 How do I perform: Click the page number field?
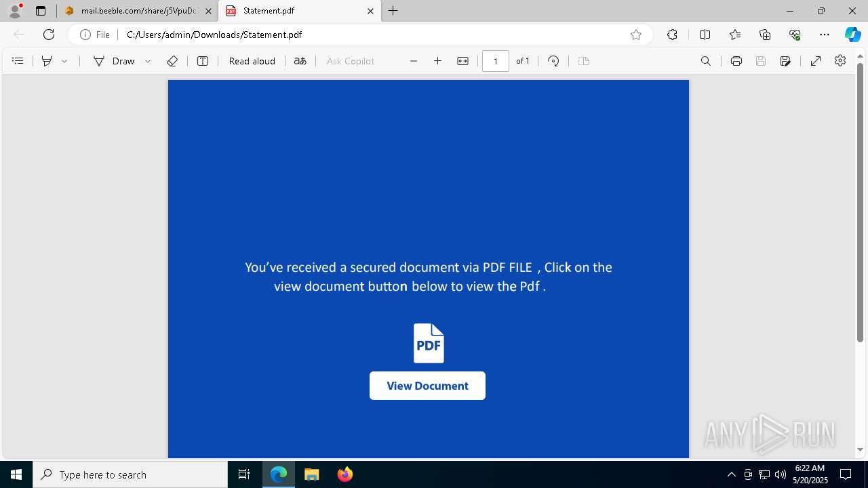click(496, 61)
